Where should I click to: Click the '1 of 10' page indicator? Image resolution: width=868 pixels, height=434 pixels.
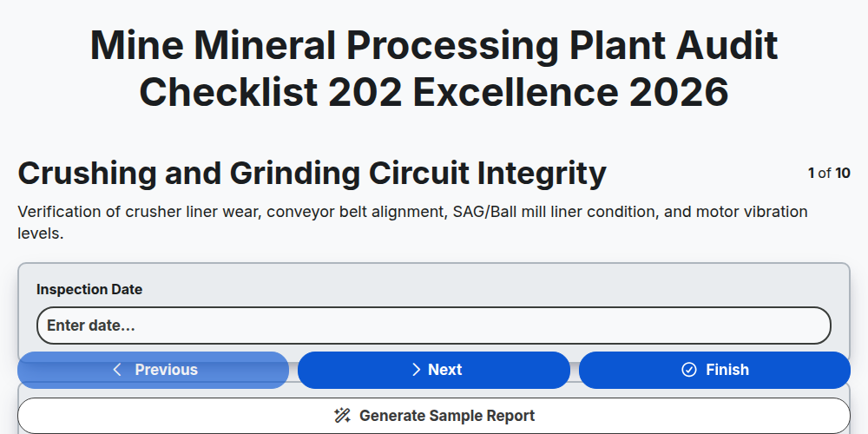pyautogui.click(x=829, y=174)
